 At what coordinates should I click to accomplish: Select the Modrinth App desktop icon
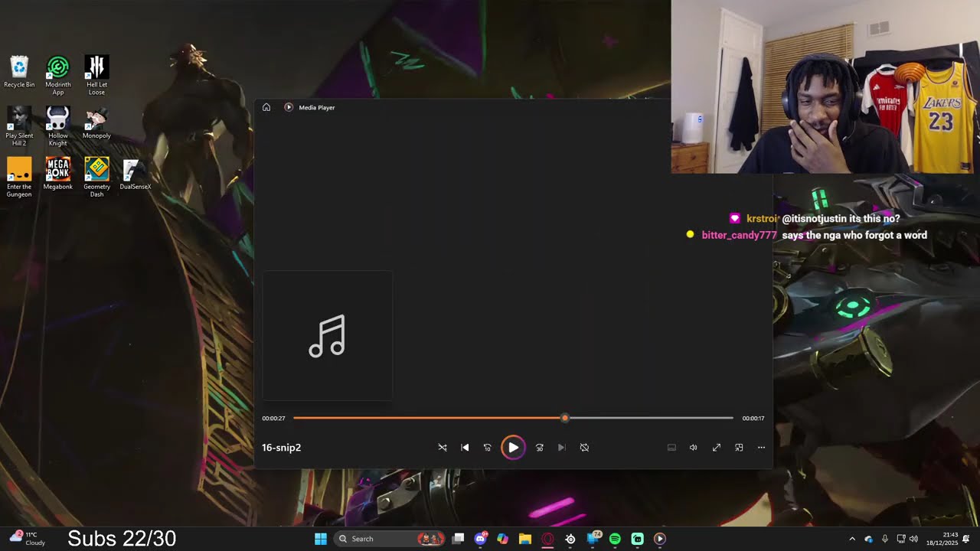[x=58, y=76]
